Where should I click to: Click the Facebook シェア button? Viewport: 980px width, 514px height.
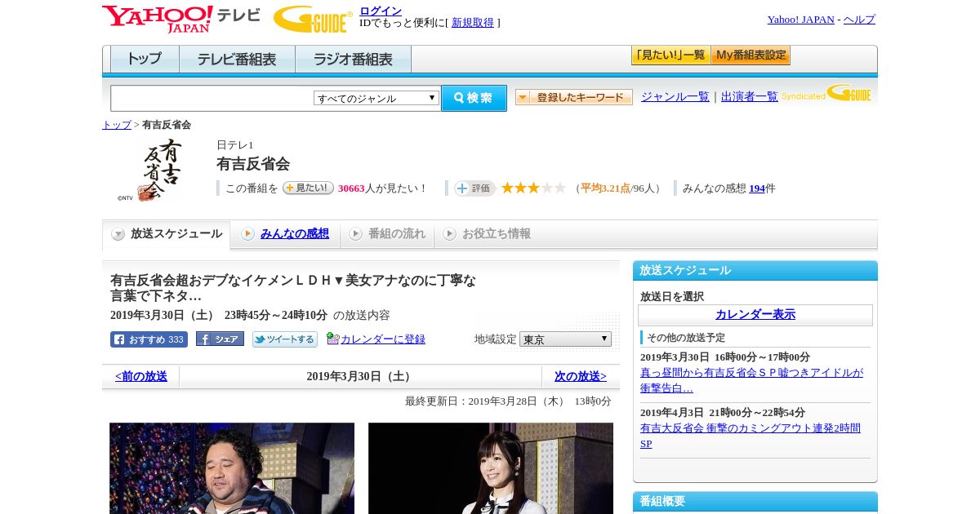click(x=220, y=339)
